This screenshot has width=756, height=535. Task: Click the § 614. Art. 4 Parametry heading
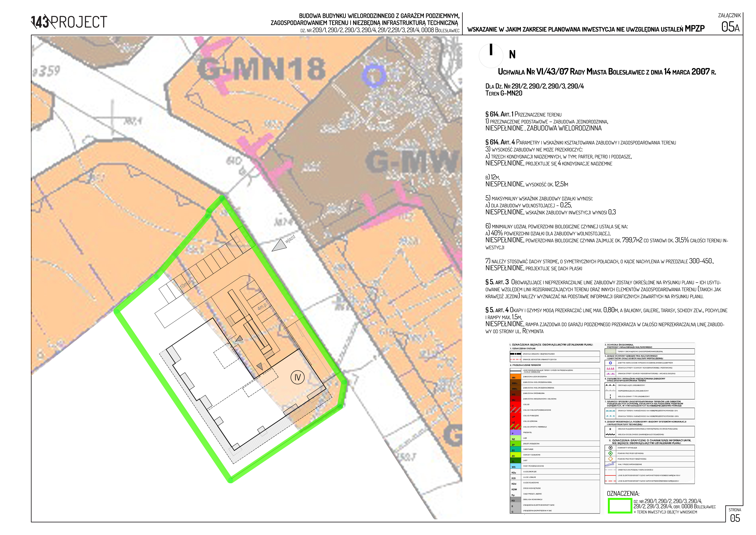580,142
